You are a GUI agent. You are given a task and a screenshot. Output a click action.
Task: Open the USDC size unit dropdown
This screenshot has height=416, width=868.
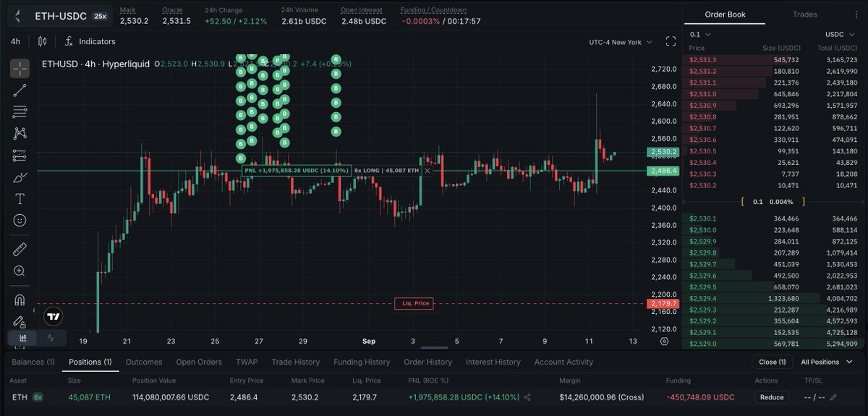pos(841,34)
